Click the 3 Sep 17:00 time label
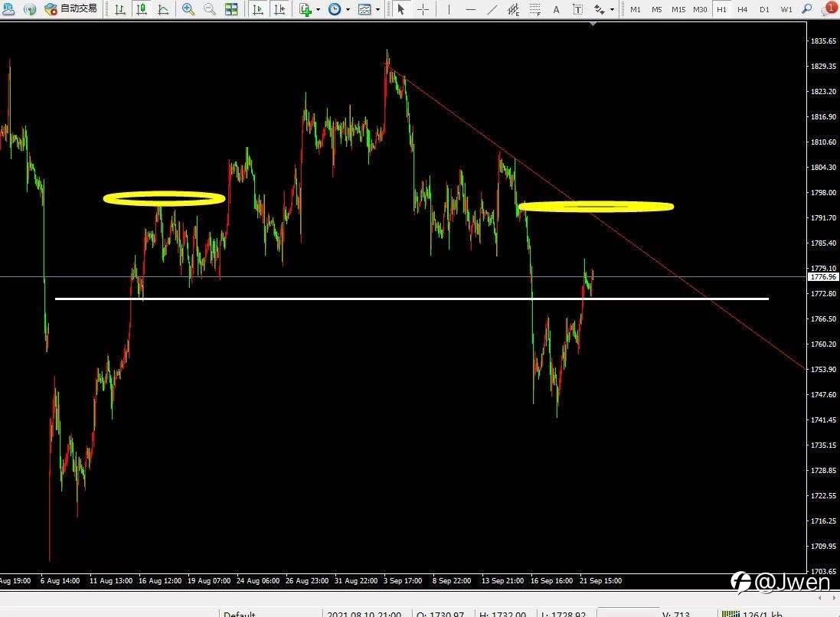 pyautogui.click(x=403, y=580)
